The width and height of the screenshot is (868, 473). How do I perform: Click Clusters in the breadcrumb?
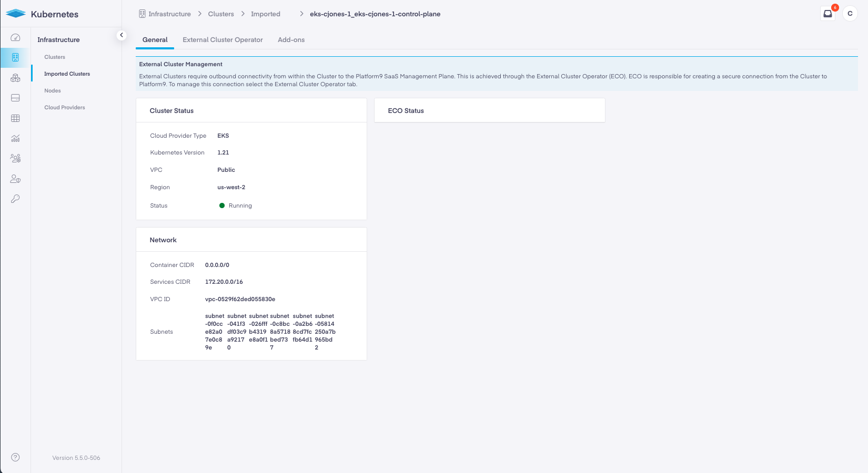(x=220, y=14)
